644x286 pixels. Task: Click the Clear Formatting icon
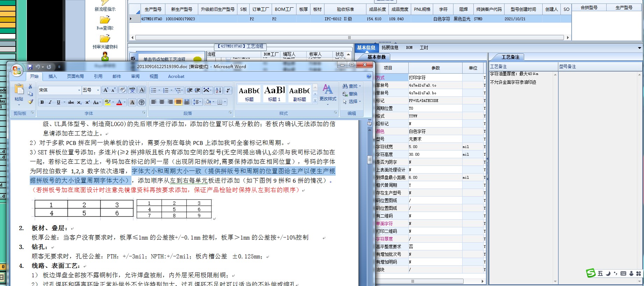click(x=123, y=90)
